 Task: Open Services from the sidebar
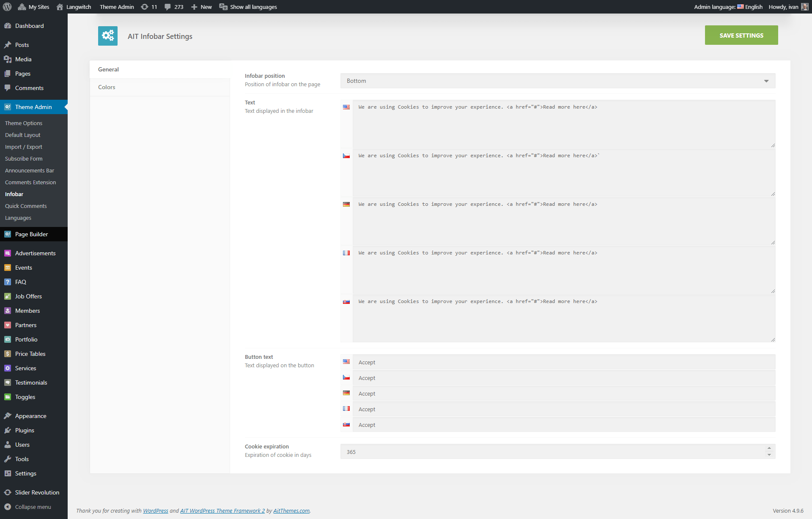pyautogui.click(x=34, y=368)
